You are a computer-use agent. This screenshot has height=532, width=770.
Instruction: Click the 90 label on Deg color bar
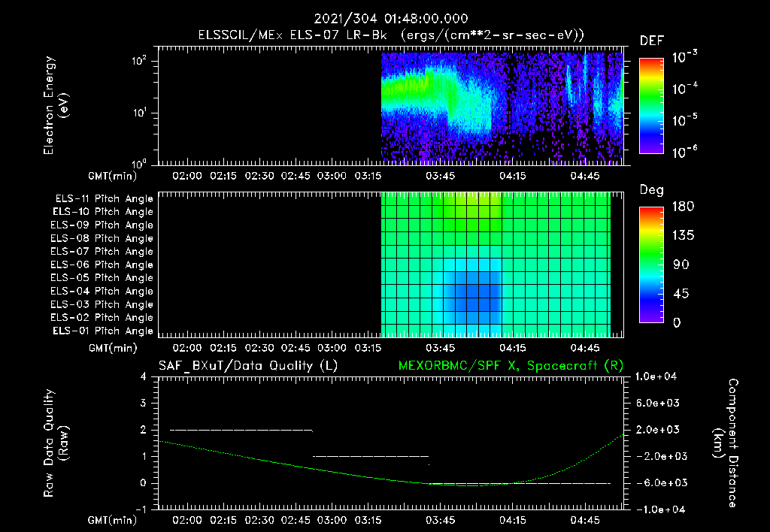click(x=681, y=264)
